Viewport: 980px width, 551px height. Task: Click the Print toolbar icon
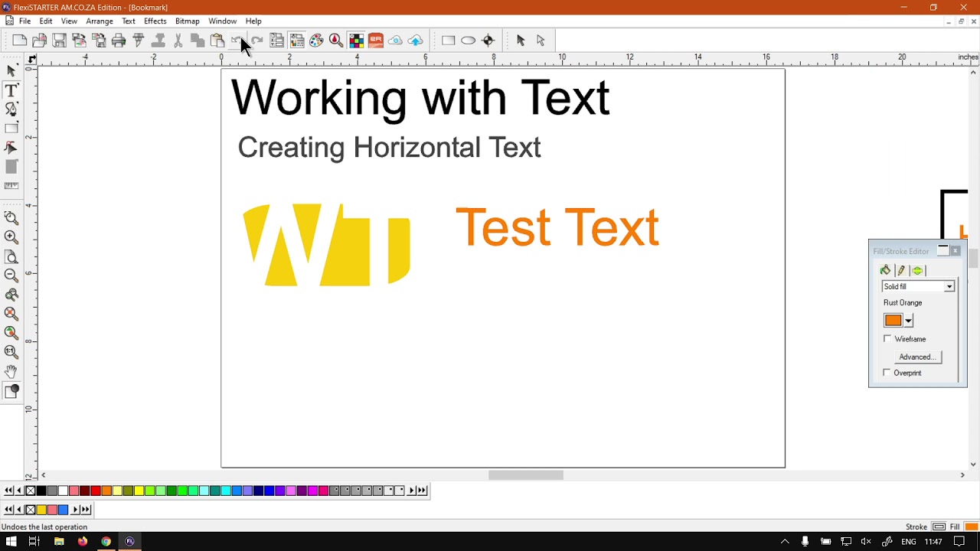(119, 41)
